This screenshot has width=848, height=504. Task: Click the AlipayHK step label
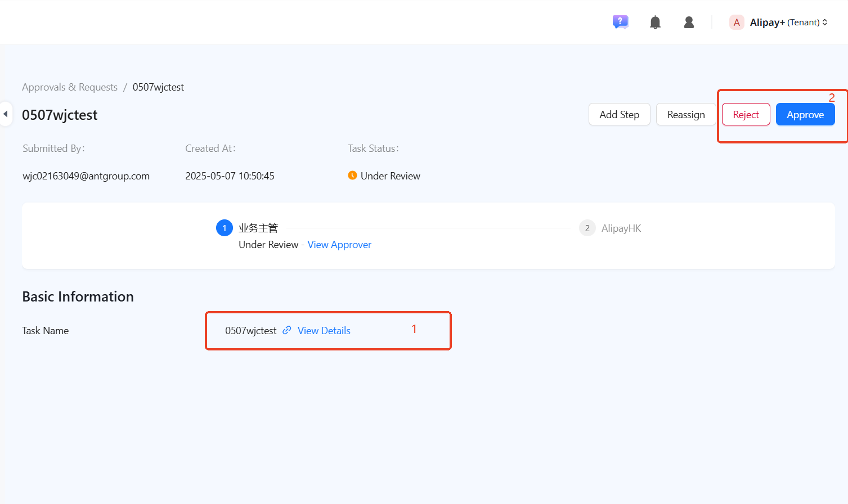(621, 228)
